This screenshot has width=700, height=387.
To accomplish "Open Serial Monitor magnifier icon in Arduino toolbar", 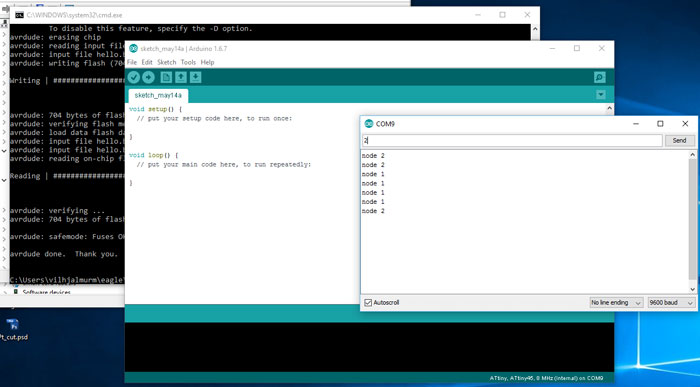I will (600, 77).
